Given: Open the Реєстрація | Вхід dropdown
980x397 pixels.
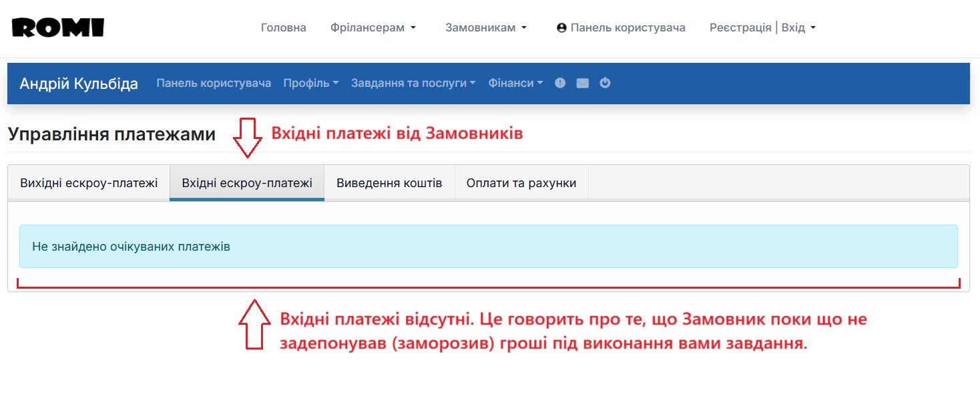Looking at the screenshot, I should click(x=762, y=28).
